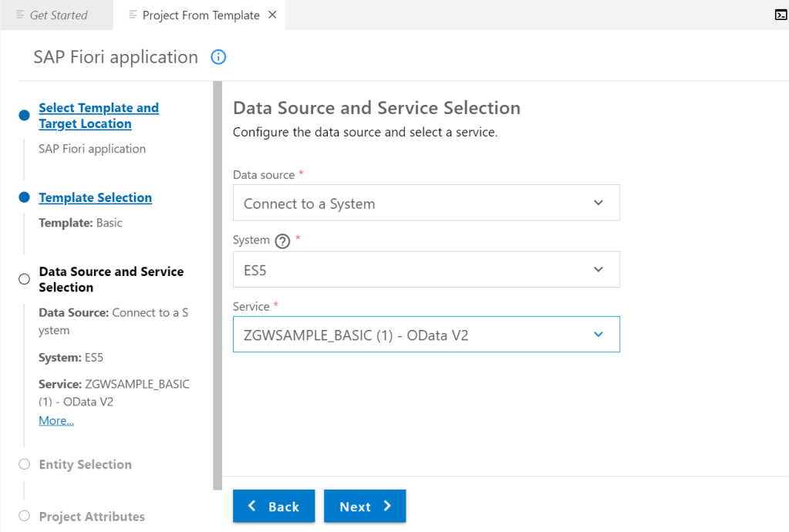This screenshot has height=532, width=789.
Task: Click the filled step circle for Template Selection
Action: coord(24,197)
